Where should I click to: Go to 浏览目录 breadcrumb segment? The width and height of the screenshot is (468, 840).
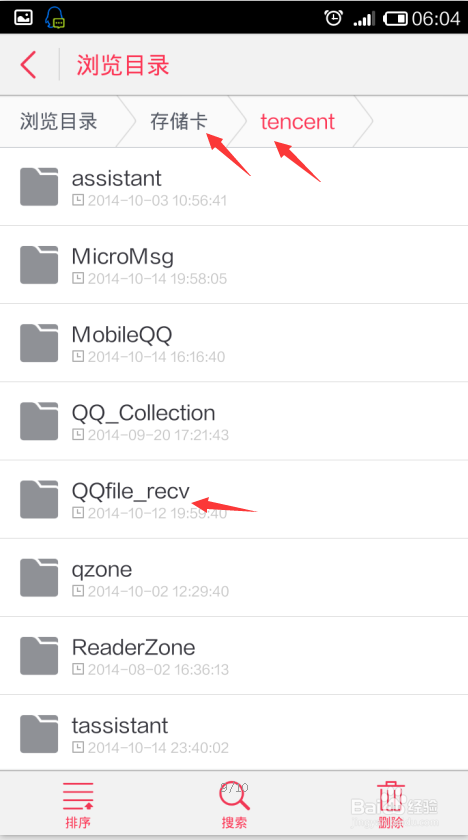click(59, 122)
